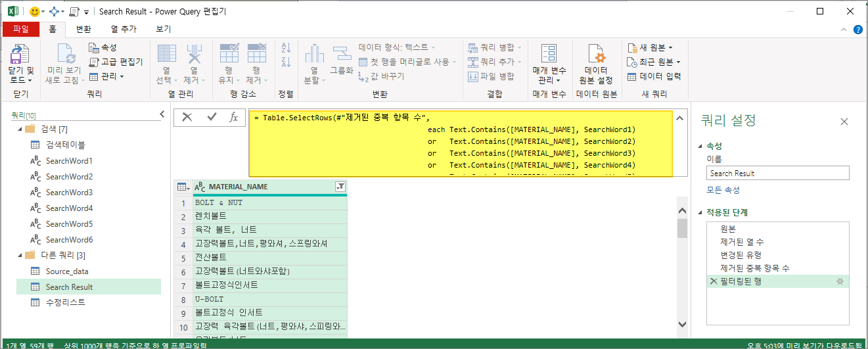Viewport: 868px width, 349px height.
Task: Click 첫 행을 머리글로 사용
Action: coord(407,62)
